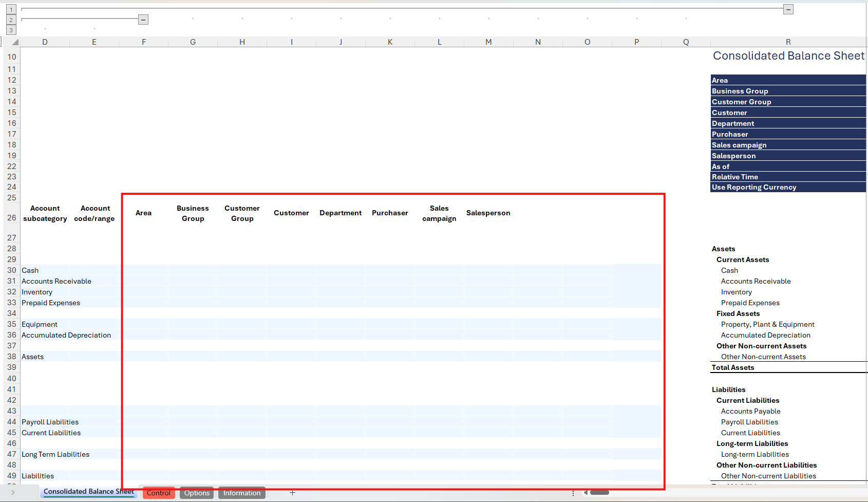Viewport: 868px width, 502px height.
Task: Click outline level 3 button
Action: pos(11,30)
